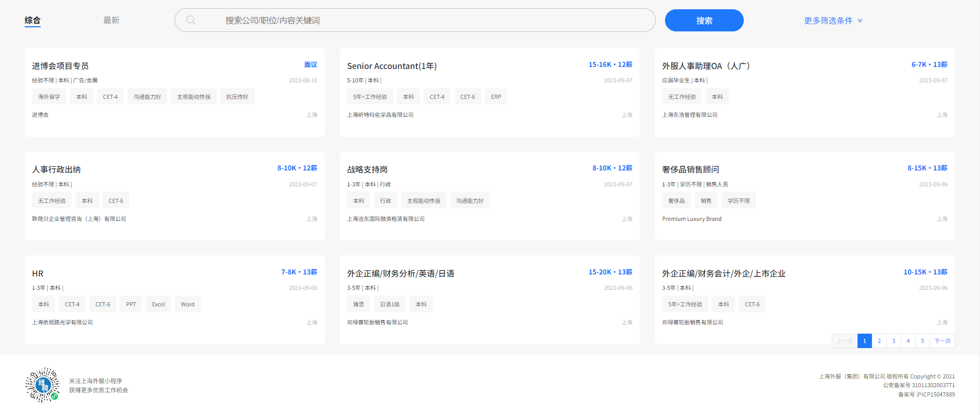The image size is (980, 415).
Task: Click the ERP tag on Senior Accountant
Action: tap(496, 97)
